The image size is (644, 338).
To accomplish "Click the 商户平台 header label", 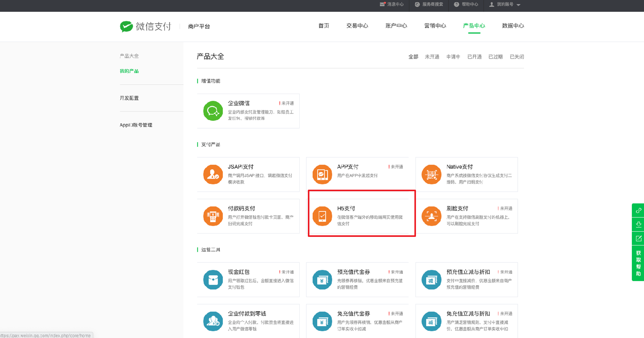I will tap(199, 26).
